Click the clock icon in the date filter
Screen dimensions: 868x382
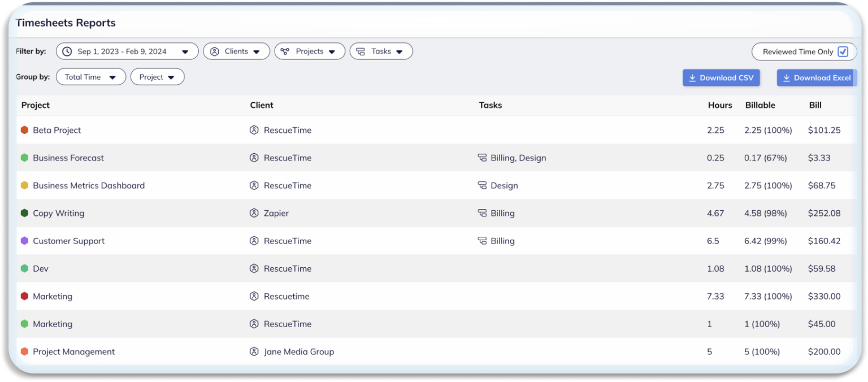[67, 51]
